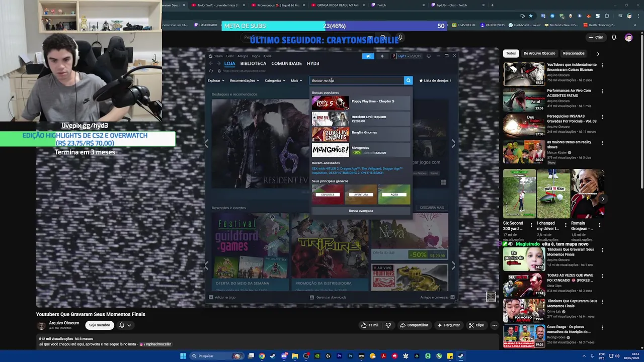
Task: Open the Amigos menu in Steam
Action: 243,56
